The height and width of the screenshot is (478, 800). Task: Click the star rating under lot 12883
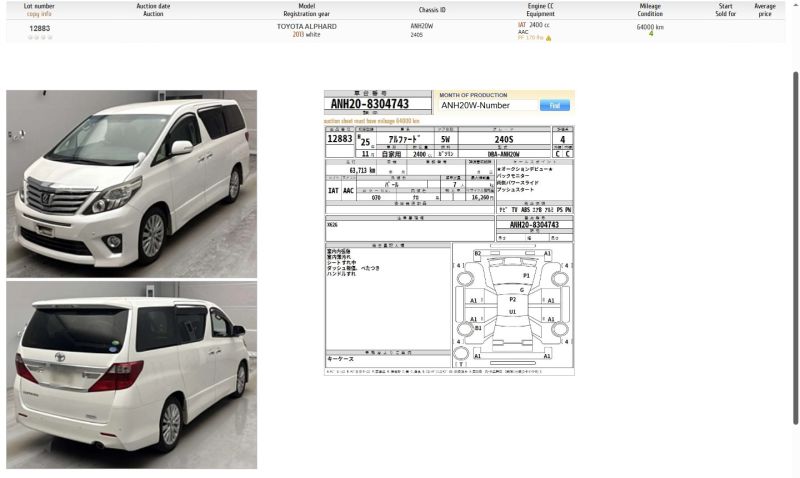coord(40,37)
